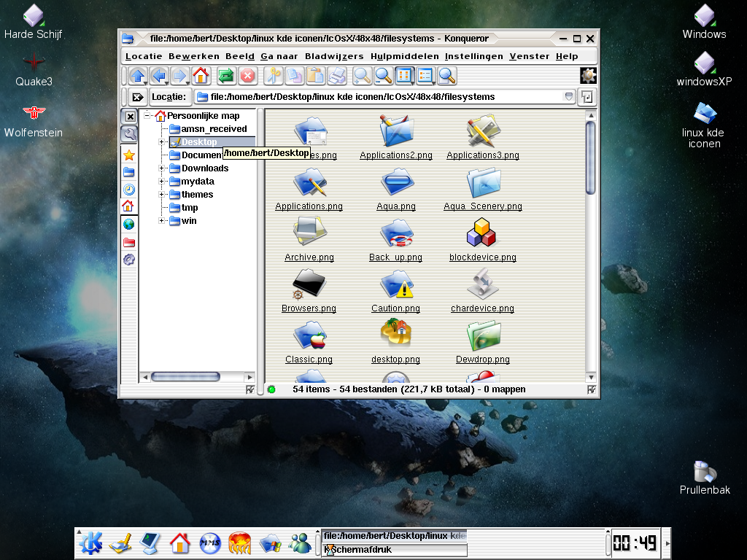Screen dimensions: 747x560
Task: Expand the themes folder in tree
Action: coord(161,194)
